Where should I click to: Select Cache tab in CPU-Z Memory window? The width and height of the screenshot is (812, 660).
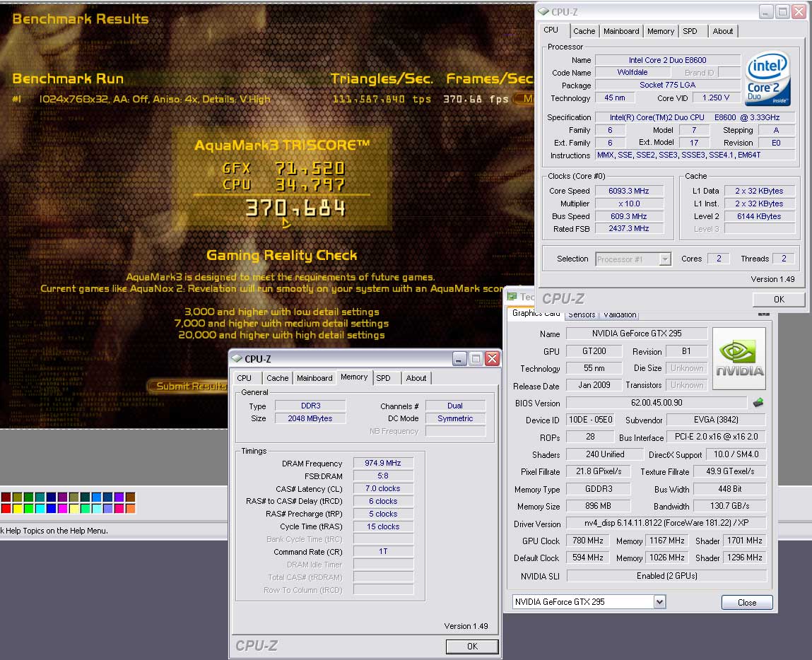[278, 378]
